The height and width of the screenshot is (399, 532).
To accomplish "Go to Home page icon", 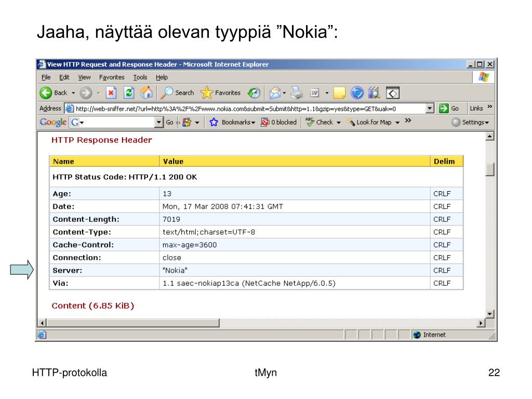I will [147, 92].
